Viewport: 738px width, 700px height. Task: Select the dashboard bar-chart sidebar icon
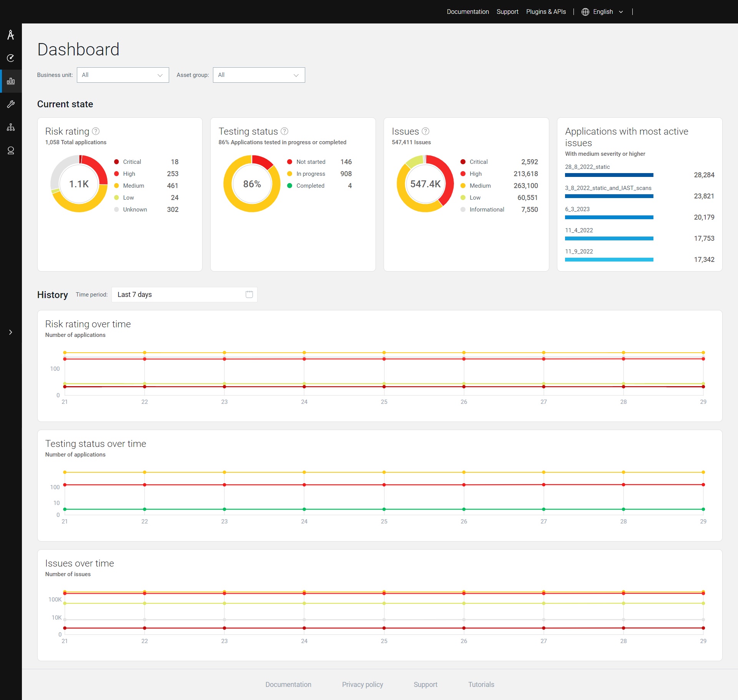point(11,81)
